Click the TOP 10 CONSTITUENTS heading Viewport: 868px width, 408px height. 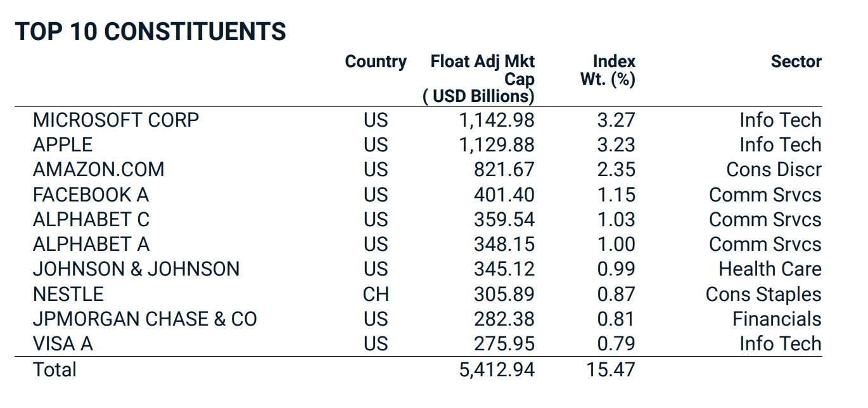coord(150,31)
